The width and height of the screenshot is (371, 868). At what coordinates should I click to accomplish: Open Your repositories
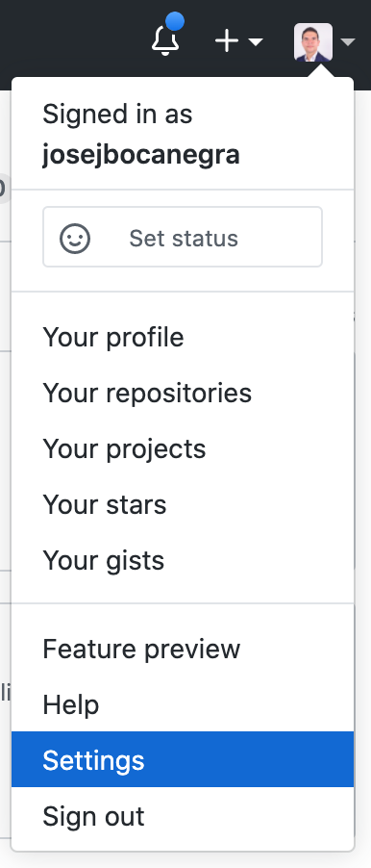(183, 393)
